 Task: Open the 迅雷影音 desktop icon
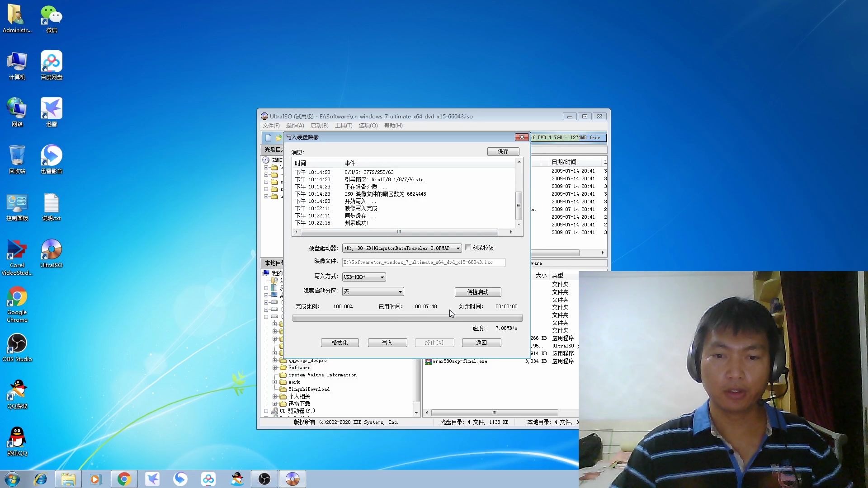point(51,160)
